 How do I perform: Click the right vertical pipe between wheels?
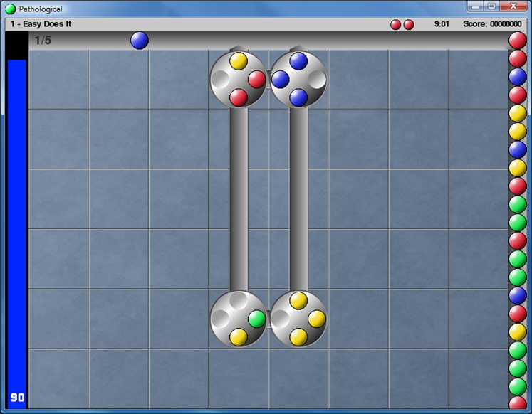pos(298,199)
